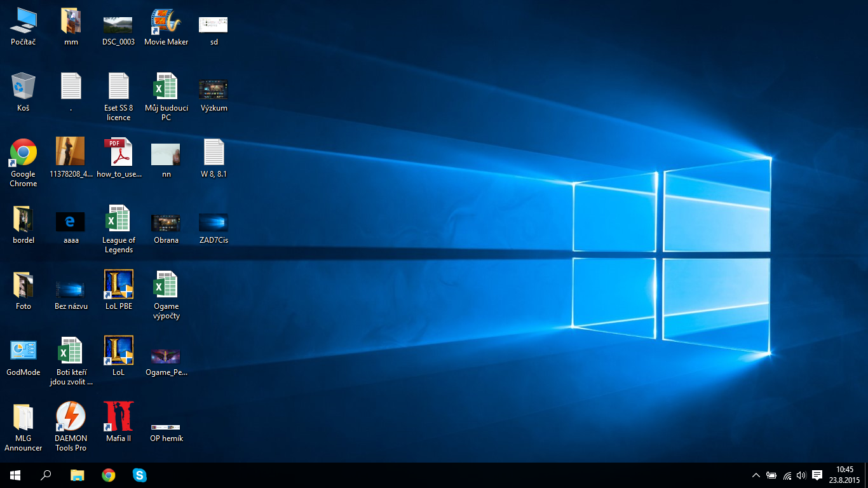Click the DAEMON Tools Pro shortcut

[x=71, y=417]
